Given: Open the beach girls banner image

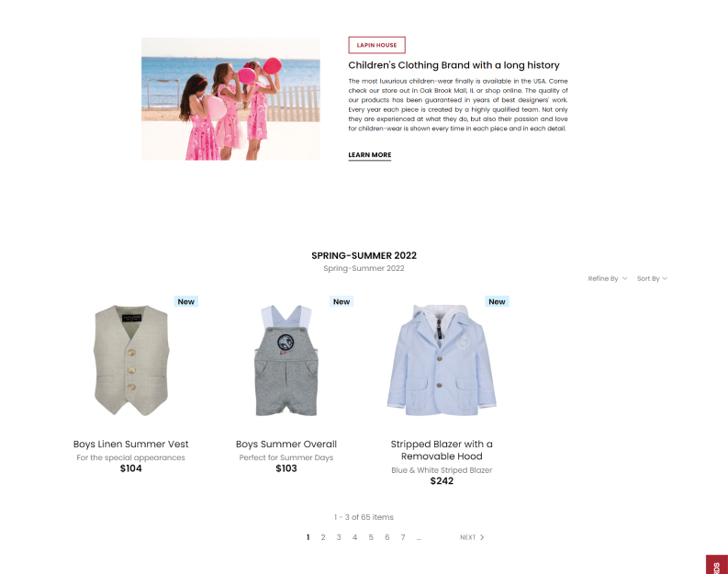Looking at the screenshot, I should tap(230, 99).
